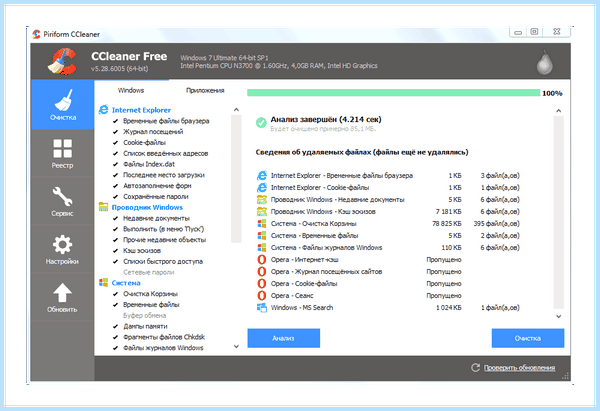Click Opera icon for Opera Cookie-файлы row
The width and height of the screenshot is (600, 411).
262,284
